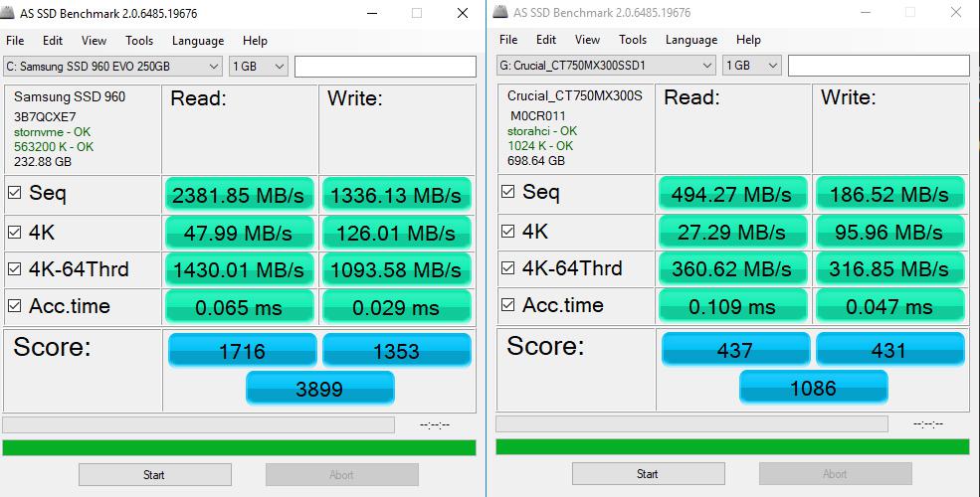Click the 1430.01 MB/s 4K-64Thrd read result
Screen dimensions: 980x497
[239, 269]
